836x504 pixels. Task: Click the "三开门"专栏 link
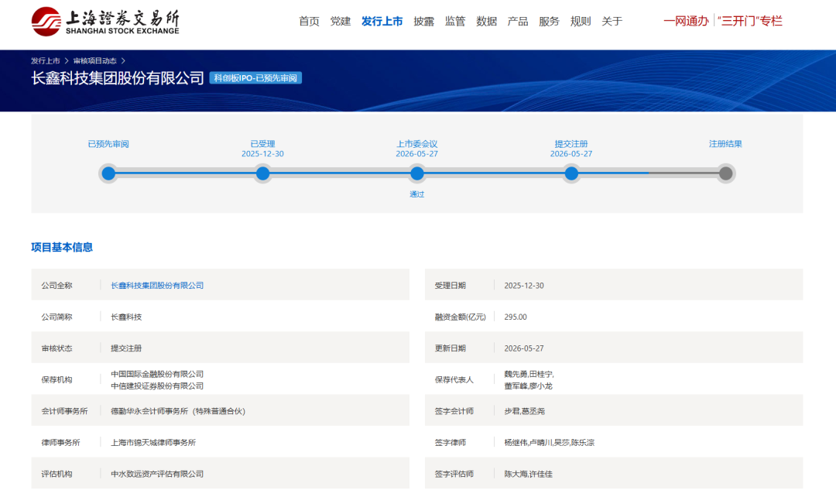tap(749, 21)
